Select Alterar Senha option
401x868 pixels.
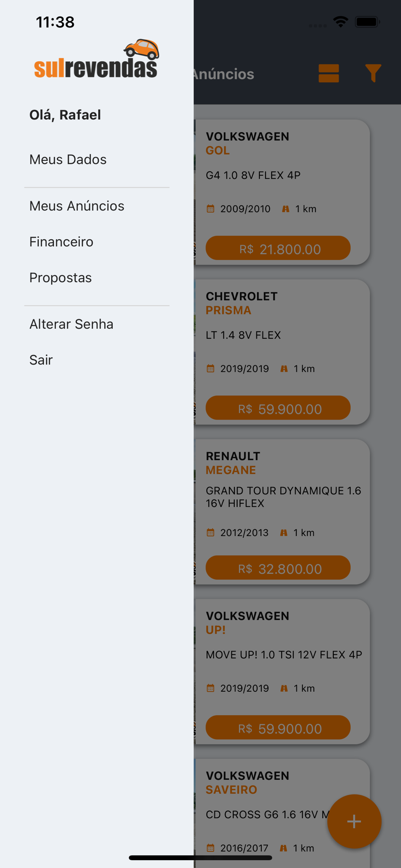(x=71, y=324)
